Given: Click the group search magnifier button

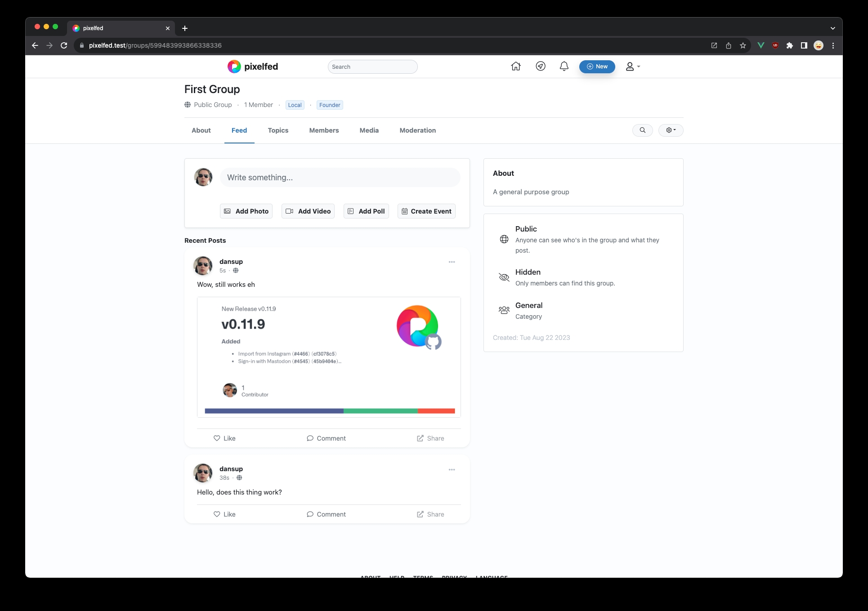Looking at the screenshot, I should click(x=642, y=130).
